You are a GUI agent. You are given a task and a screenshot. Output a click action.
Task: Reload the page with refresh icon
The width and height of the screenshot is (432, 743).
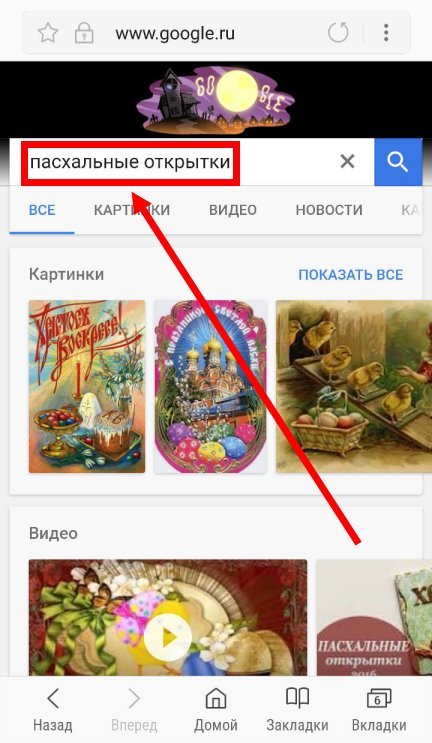pyautogui.click(x=338, y=33)
